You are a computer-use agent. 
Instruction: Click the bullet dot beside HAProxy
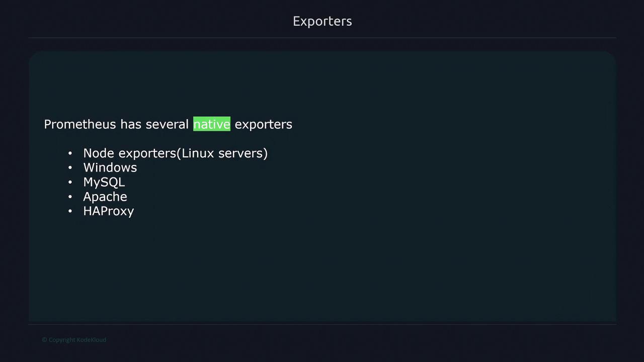[70, 211]
